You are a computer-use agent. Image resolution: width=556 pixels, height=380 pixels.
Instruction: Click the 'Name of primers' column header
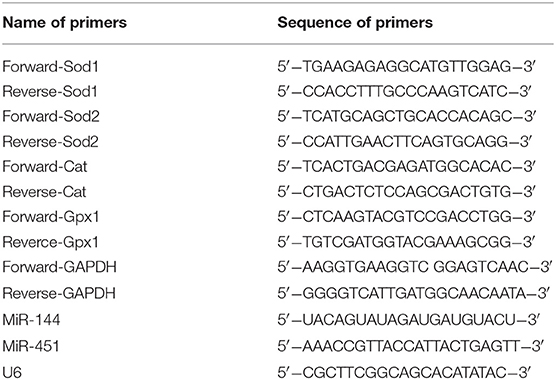tap(65, 23)
